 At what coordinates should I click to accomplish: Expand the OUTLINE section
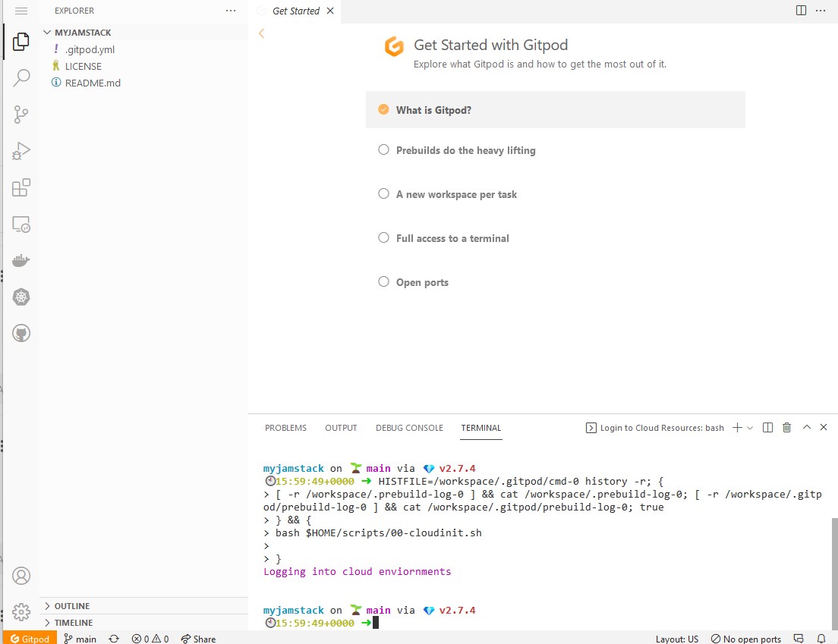coord(143,605)
